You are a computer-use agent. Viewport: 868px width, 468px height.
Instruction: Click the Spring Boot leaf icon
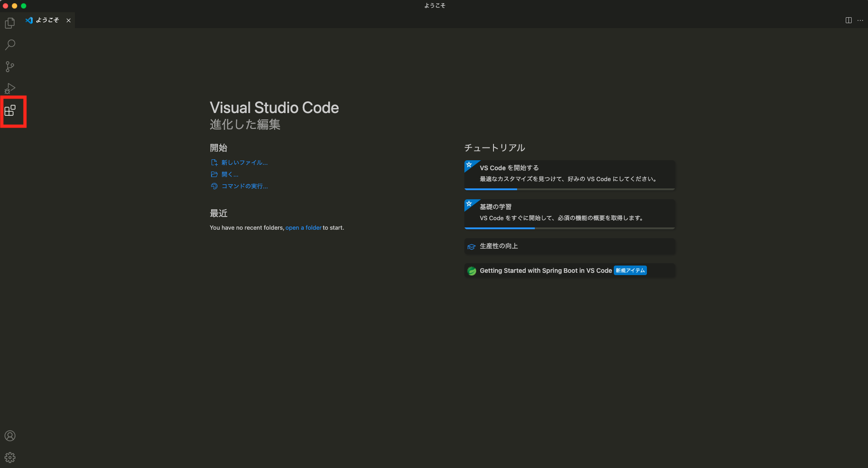472,271
